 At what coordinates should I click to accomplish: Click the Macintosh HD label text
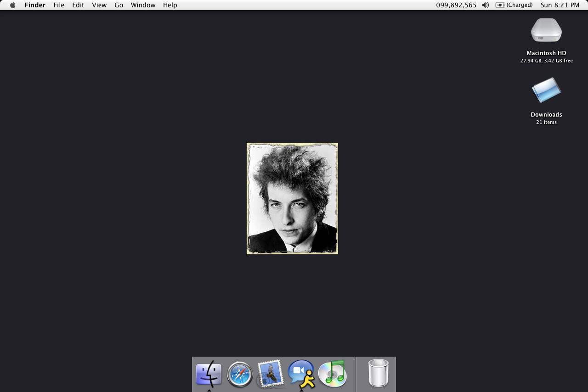pyautogui.click(x=546, y=53)
